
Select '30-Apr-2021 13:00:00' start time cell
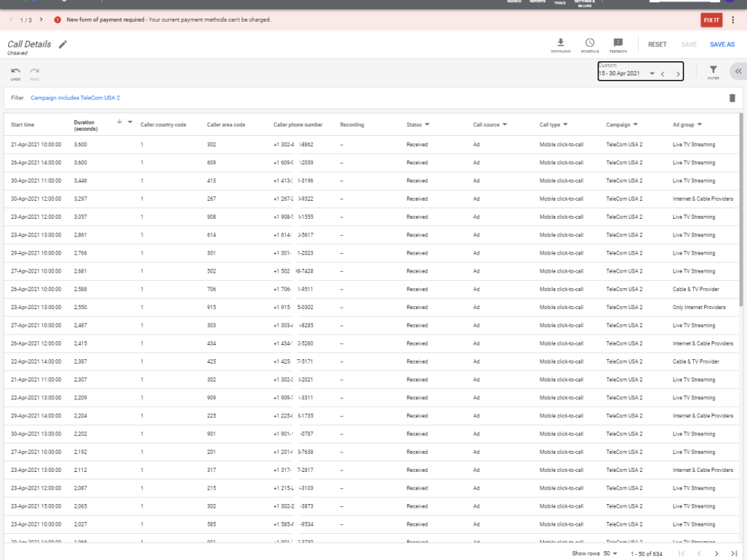point(36,434)
